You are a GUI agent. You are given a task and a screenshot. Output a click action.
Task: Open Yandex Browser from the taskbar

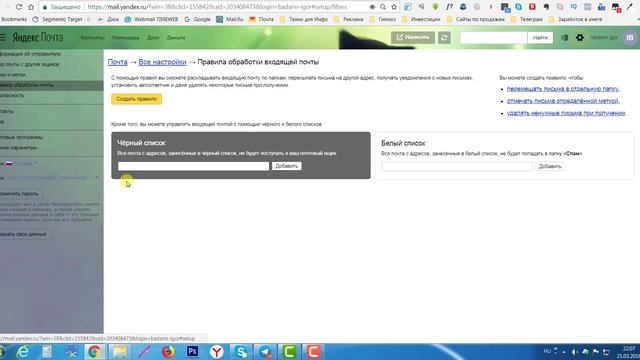tap(217, 352)
